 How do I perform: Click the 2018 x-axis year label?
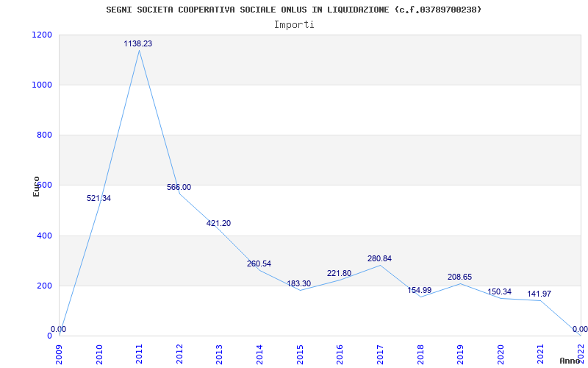pos(420,355)
